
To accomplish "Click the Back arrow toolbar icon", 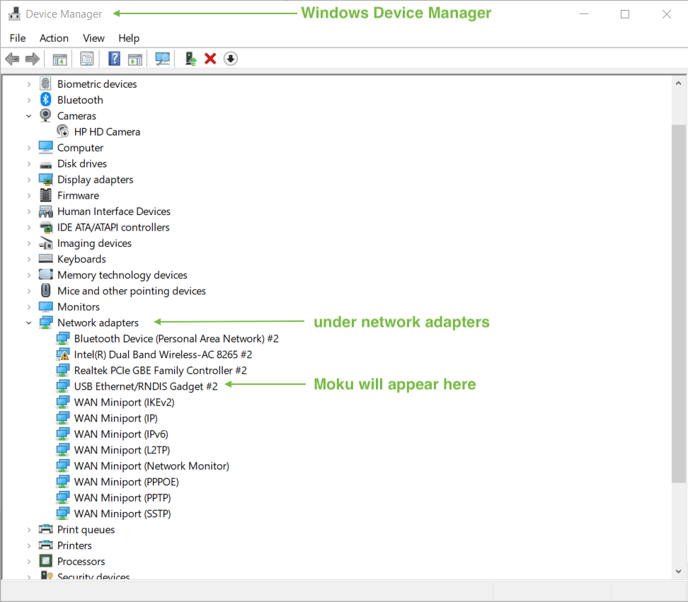I will coord(12,59).
